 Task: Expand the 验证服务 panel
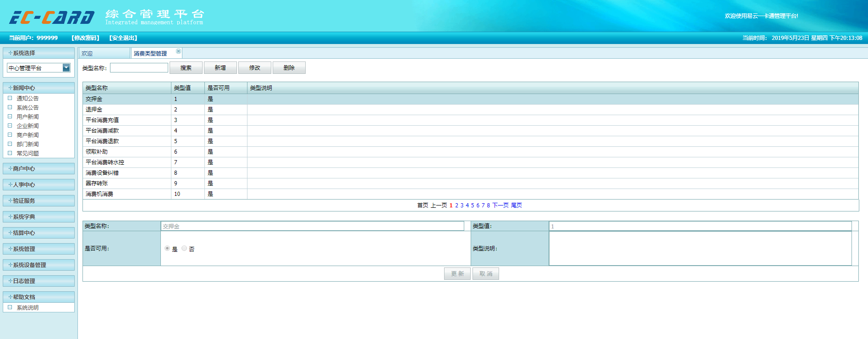coord(38,200)
